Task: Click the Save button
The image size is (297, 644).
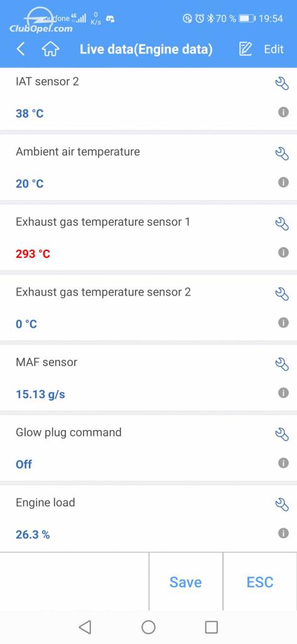Action: [x=185, y=582]
